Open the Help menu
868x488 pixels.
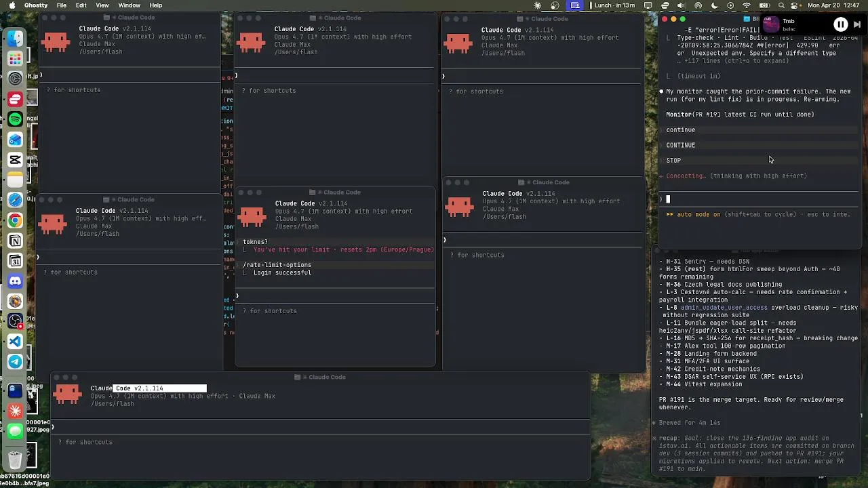point(156,5)
